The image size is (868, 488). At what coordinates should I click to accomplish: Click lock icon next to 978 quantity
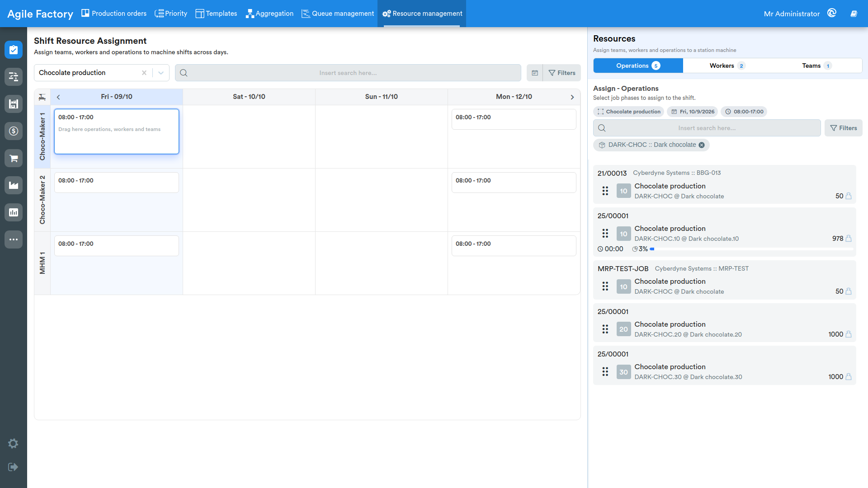849,239
